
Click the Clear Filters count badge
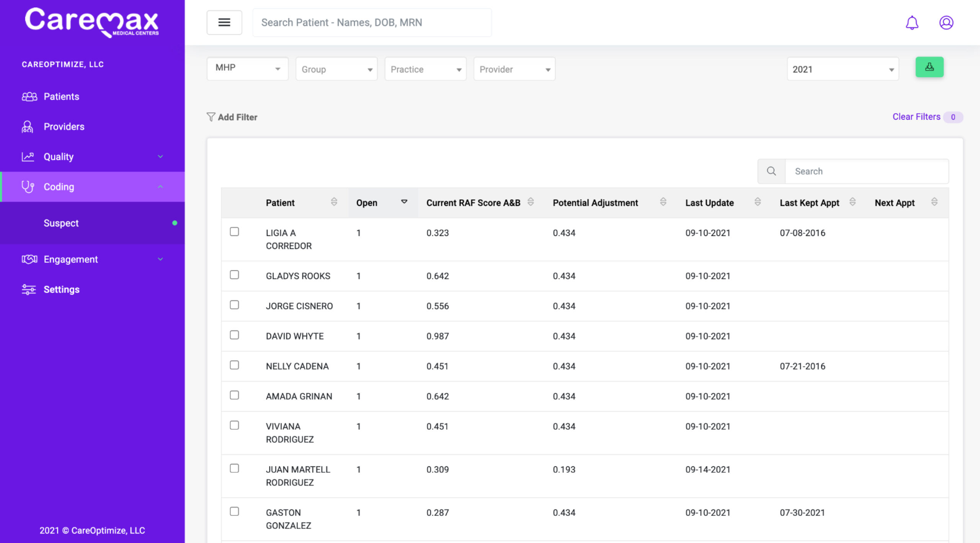pyautogui.click(x=953, y=117)
